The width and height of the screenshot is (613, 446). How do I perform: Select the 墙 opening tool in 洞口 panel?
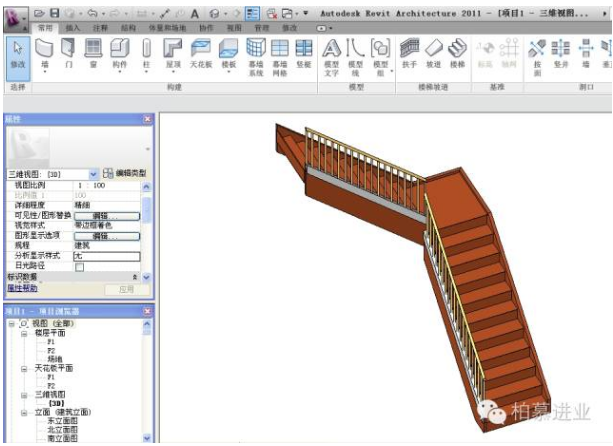[x=586, y=54]
